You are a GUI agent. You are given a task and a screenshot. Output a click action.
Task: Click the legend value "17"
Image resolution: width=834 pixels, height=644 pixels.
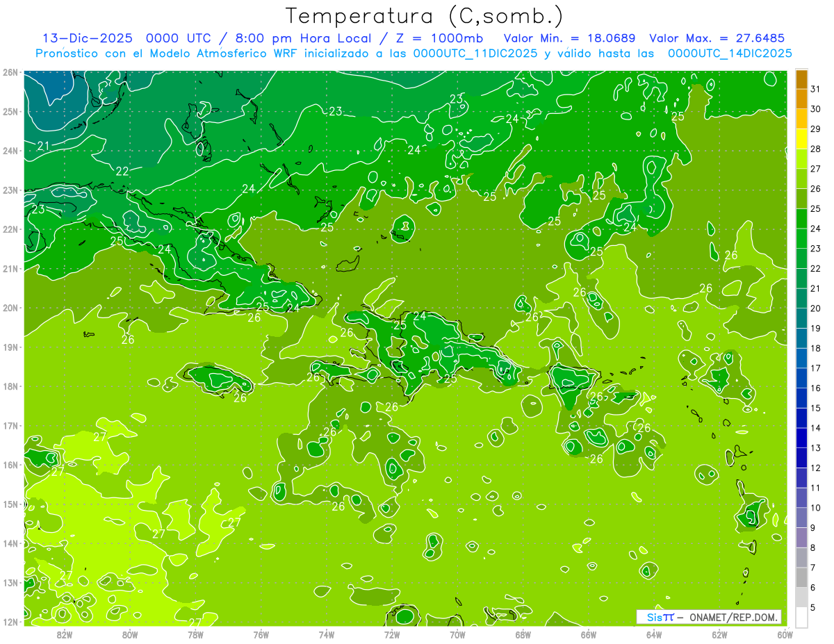816,368
